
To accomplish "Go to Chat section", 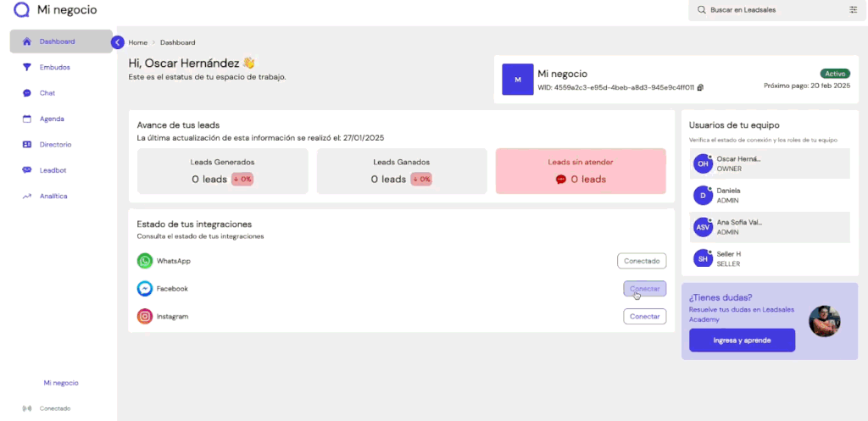I will click(x=47, y=93).
